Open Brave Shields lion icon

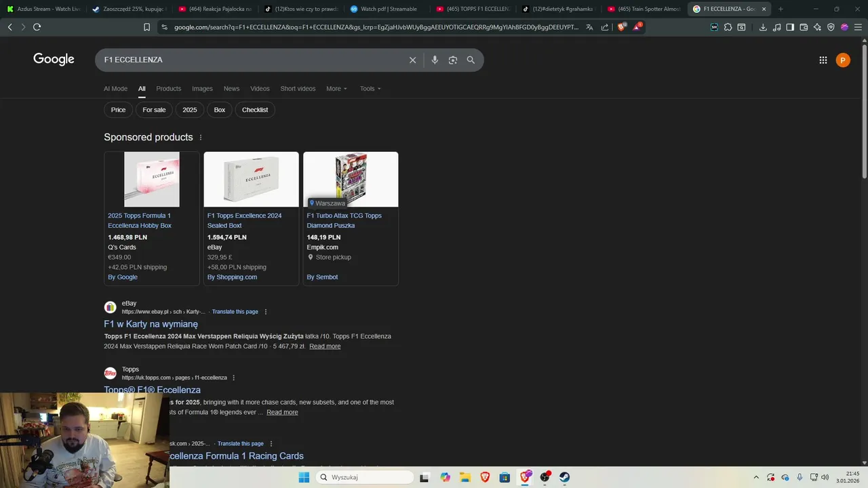point(621,27)
